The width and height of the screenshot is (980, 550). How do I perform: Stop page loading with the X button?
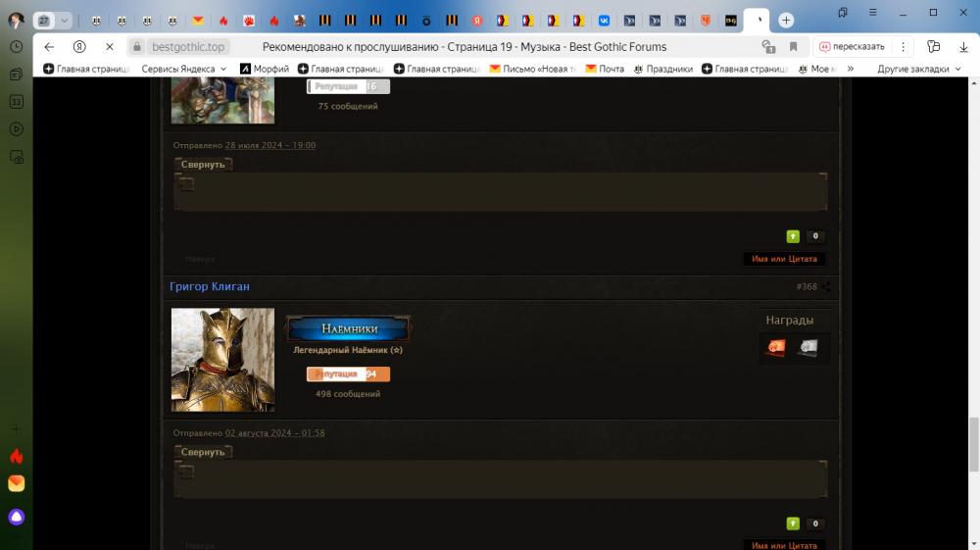click(x=109, y=47)
